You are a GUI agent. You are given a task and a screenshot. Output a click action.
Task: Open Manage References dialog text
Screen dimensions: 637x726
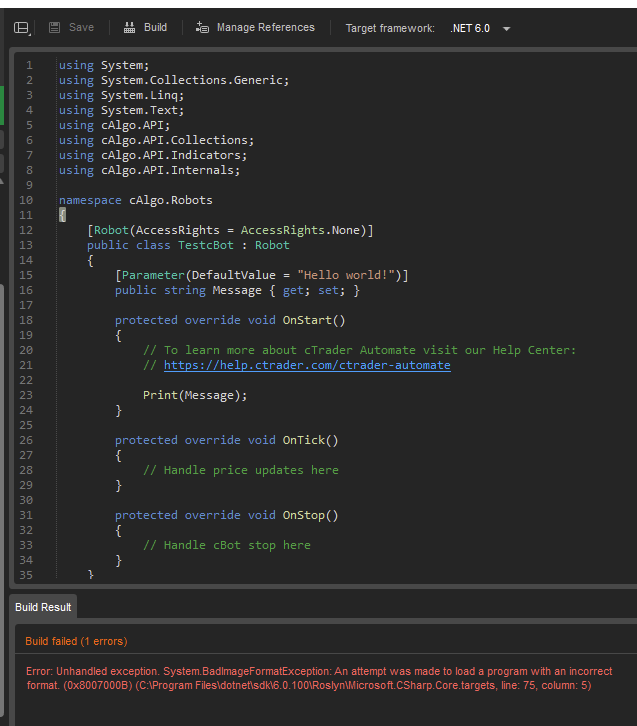266,27
